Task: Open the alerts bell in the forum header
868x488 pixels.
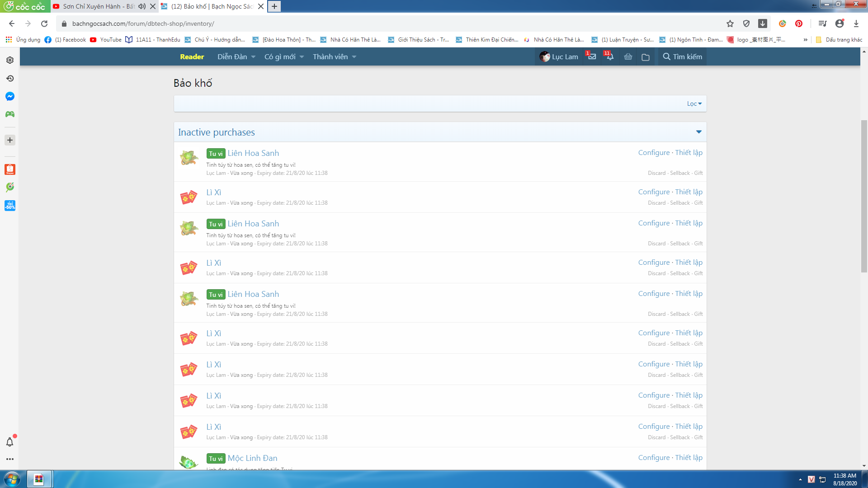Action: point(610,57)
